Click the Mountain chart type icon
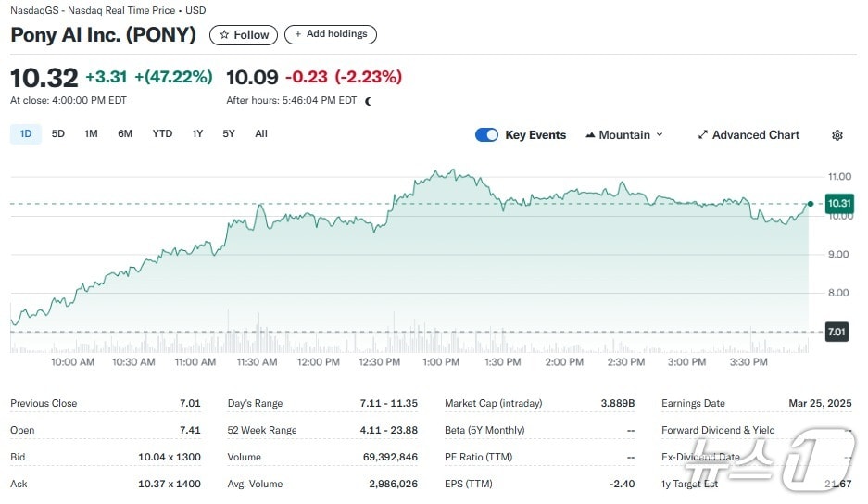The height and width of the screenshot is (504, 868). coord(590,135)
